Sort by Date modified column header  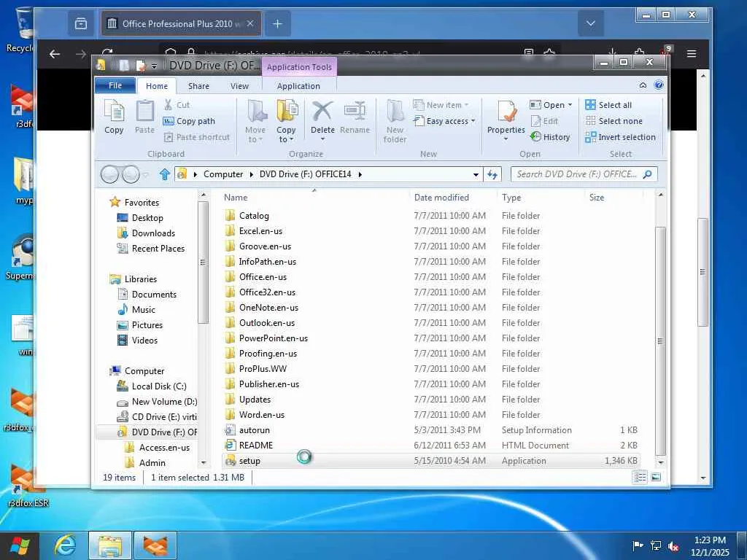(x=441, y=197)
